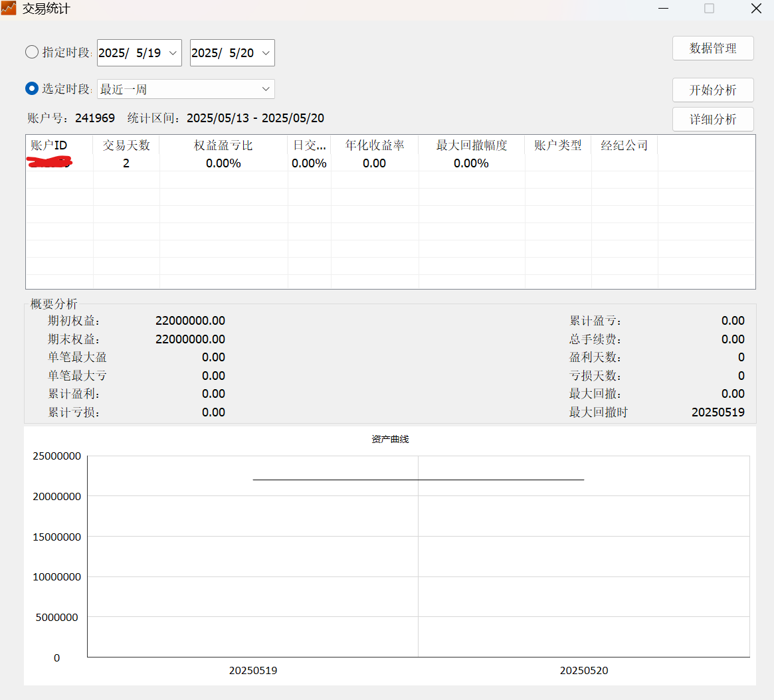774x700 pixels.
Task: Open 详细分析 detailed analysis
Action: tap(713, 120)
